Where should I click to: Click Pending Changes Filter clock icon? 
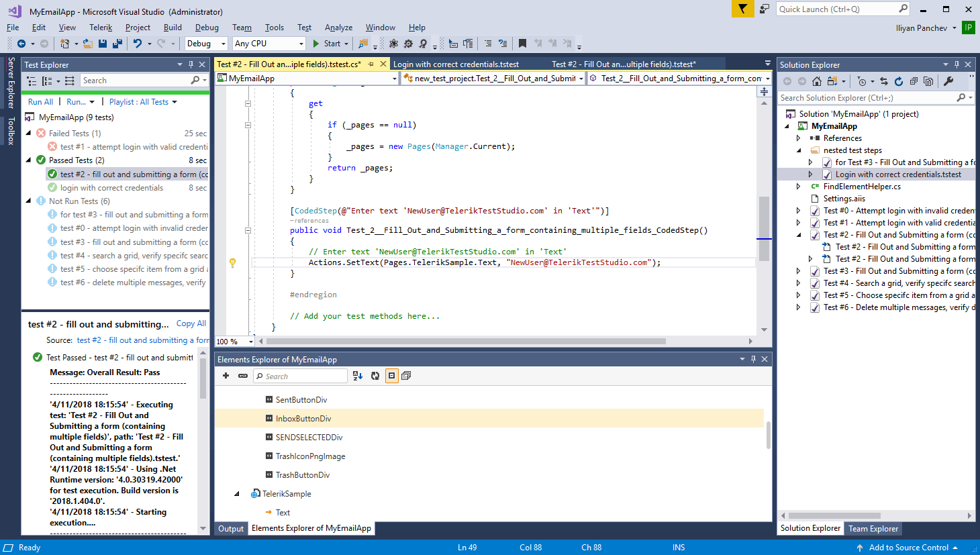[x=862, y=81]
